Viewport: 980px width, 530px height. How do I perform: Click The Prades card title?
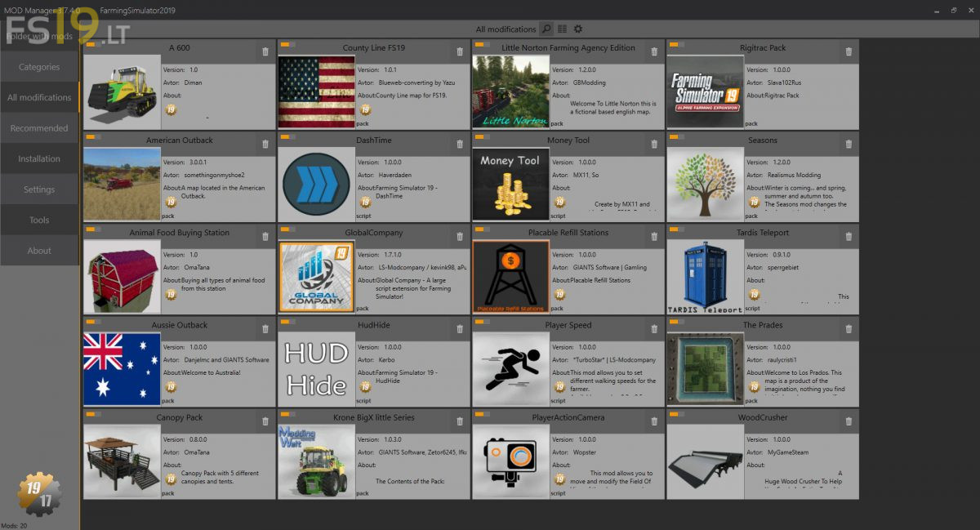tap(763, 325)
